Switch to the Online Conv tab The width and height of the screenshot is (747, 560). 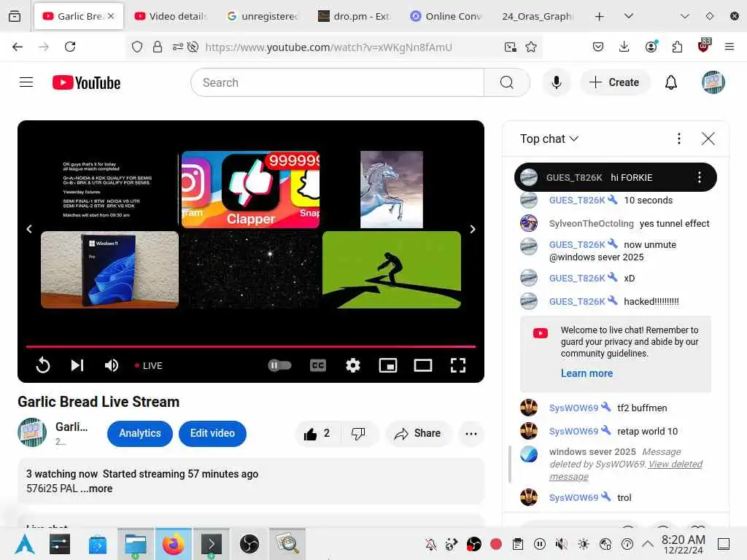coord(446,16)
